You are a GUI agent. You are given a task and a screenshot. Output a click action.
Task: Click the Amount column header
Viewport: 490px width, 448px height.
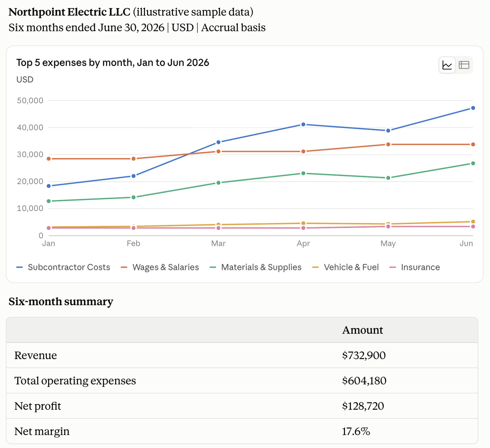[x=362, y=330]
